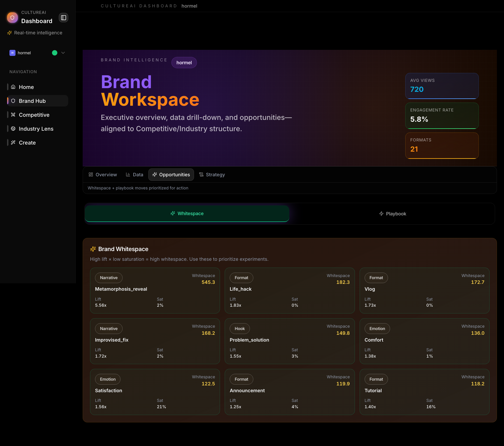Select the Metamorphosis_reveal whitespace card

[x=155, y=290]
